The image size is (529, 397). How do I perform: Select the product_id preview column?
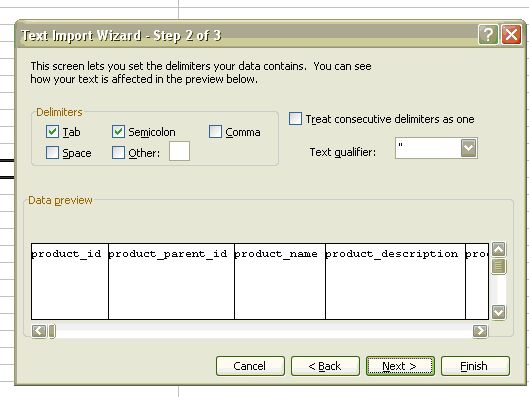(70, 281)
